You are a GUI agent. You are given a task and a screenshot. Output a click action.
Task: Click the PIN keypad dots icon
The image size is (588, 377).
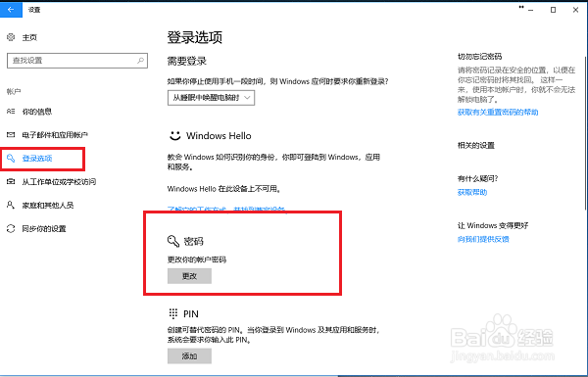point(172,313)
